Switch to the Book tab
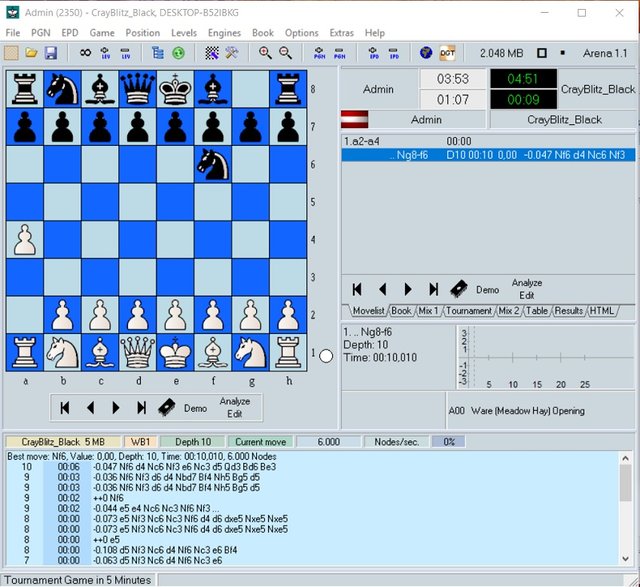The image size is (640, 587). point(401,311)
